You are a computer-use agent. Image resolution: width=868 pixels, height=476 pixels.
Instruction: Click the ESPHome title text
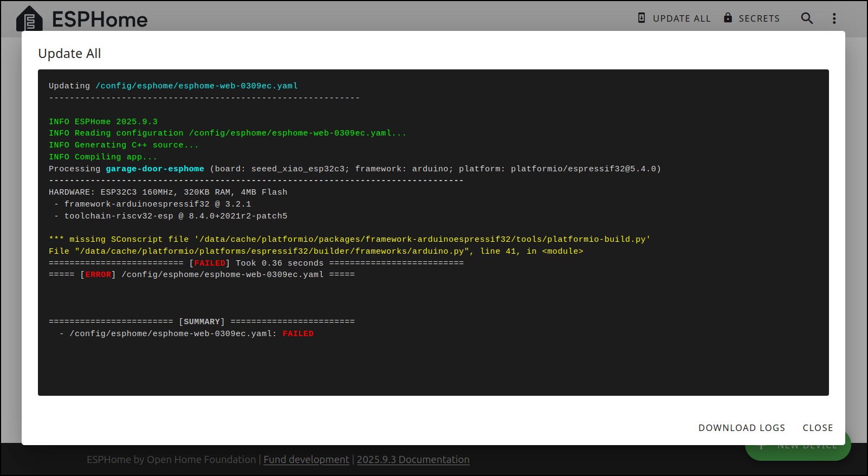100,20
